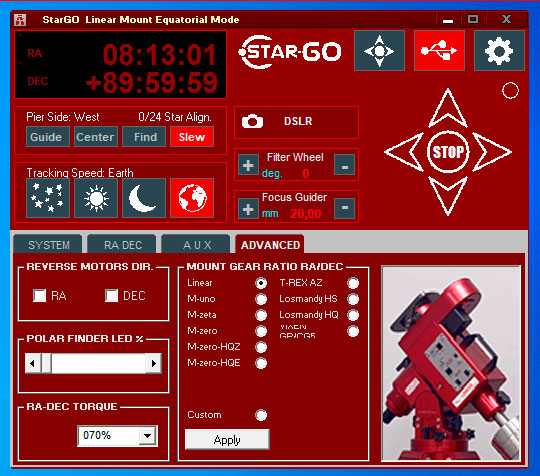Viewport: 540px width, 476px height.
Task: Click the Filter Wheel degree value 0
Action: click(306, 173)
